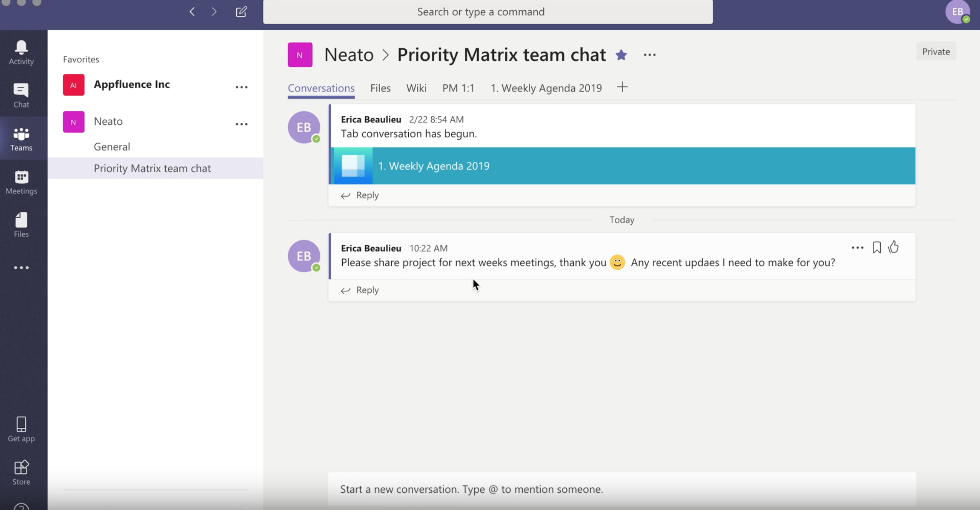Image resolution: width=980 pixels, height=510 pixels.
Task: Open channel options next to chat title
Action: (649, 55)
